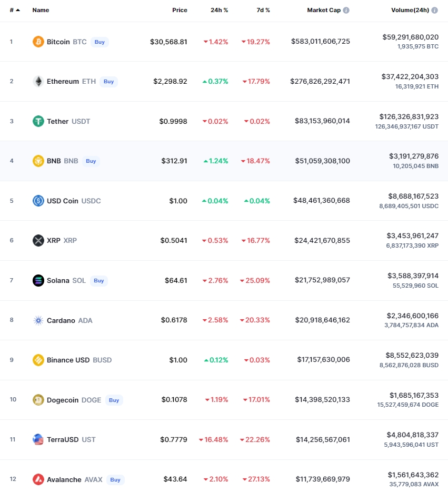This screenshot has width=448, height=491.
Task: Click the Dogecoin logo icon
Action: pyautogui.click(x=38, y=400)
